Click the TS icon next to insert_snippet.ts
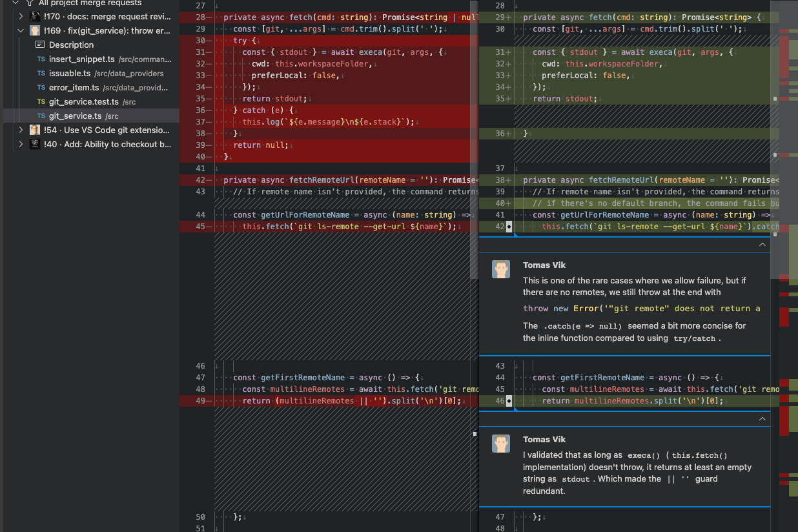The height and width of the screenshot is (532, 798). pyautogui.click(x=40, y=59)
